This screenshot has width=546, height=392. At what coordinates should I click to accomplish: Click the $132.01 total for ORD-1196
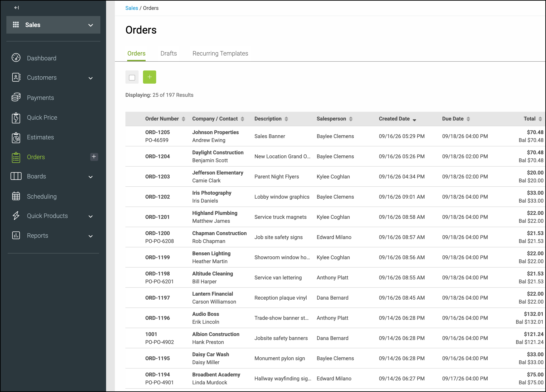(x=533, y=314)
